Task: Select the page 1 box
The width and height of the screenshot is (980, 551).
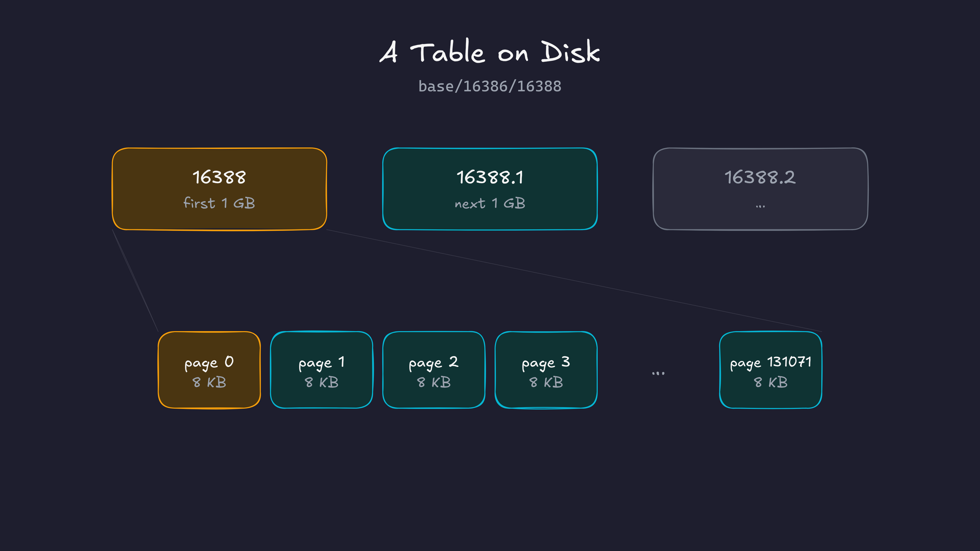Action: point(322,370)
